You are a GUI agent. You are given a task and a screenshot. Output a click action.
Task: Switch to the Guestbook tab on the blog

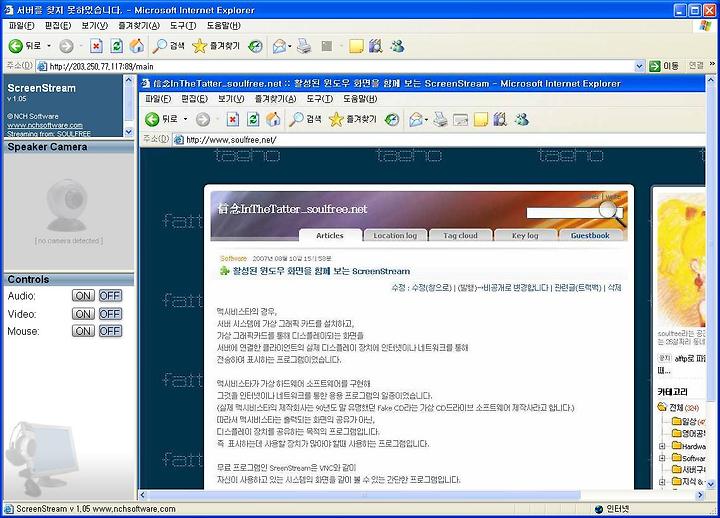[x=590, y=236]
